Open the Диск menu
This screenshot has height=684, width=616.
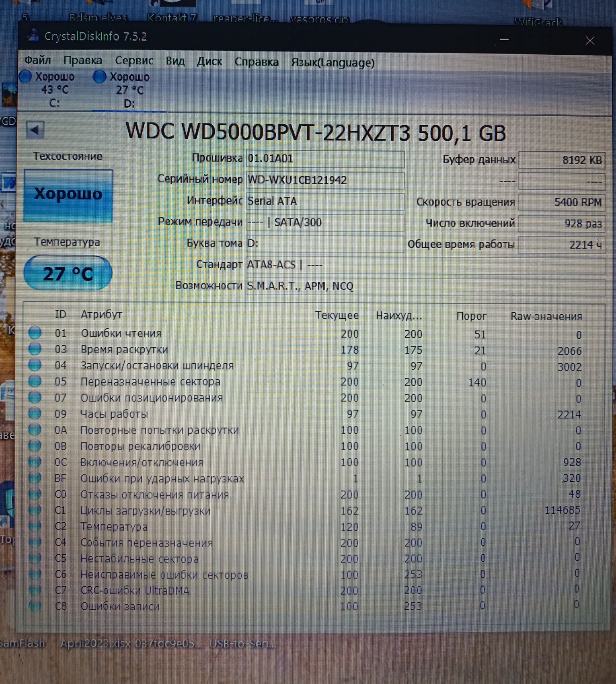coord(209,62)
